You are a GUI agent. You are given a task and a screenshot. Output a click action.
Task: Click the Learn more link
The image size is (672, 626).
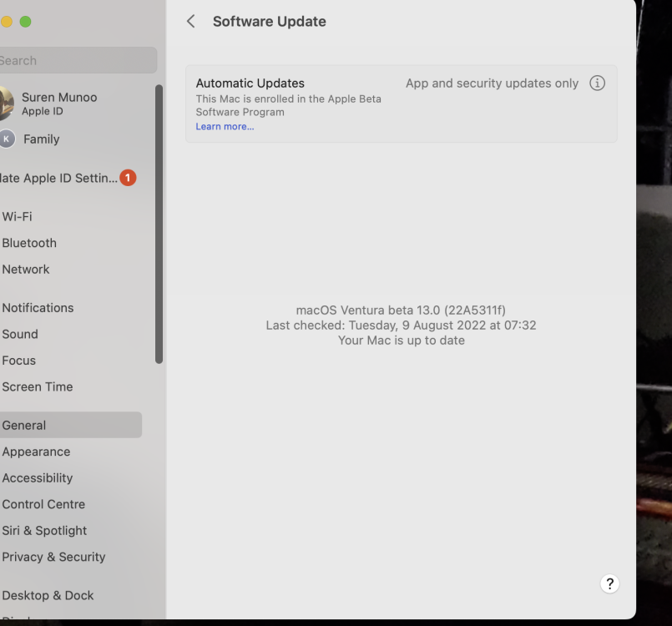coord(225,126)
